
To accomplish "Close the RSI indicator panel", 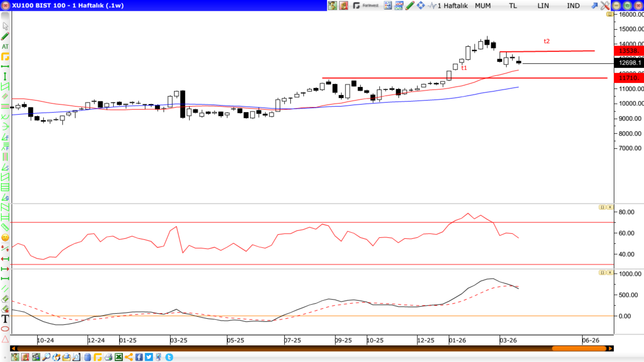I will 610,207.
